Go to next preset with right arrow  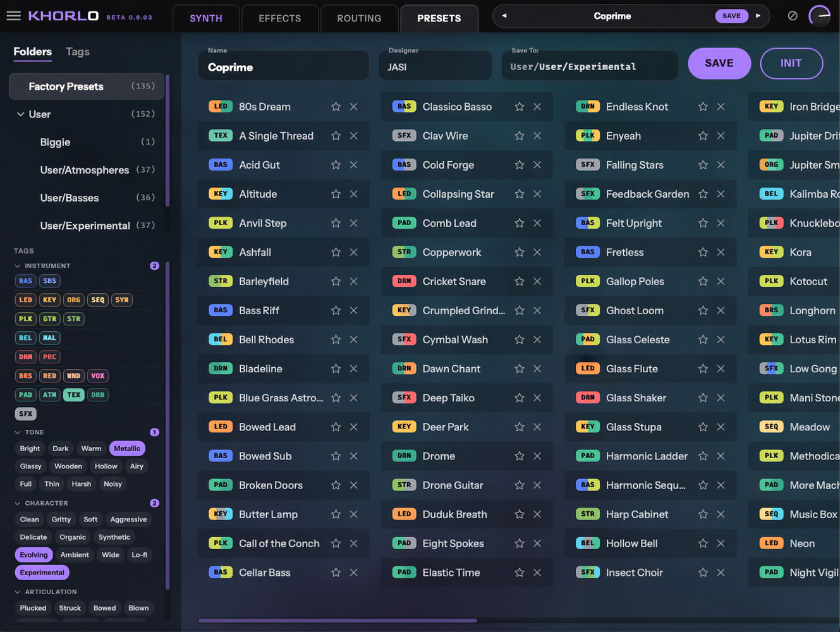point(758,16)
